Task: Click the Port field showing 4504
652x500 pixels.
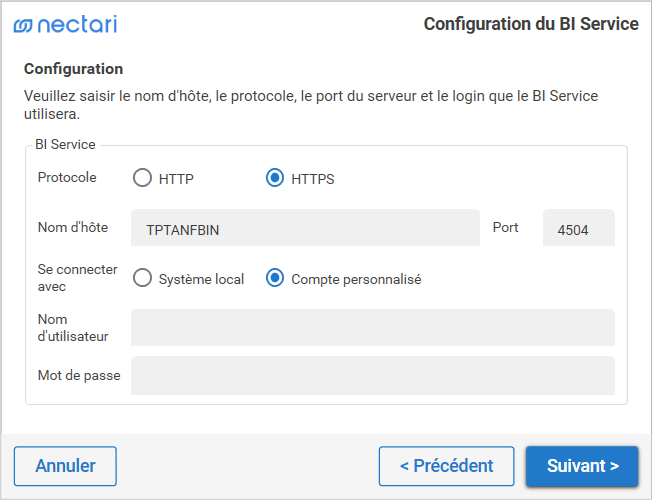Action: pos(578,229)
